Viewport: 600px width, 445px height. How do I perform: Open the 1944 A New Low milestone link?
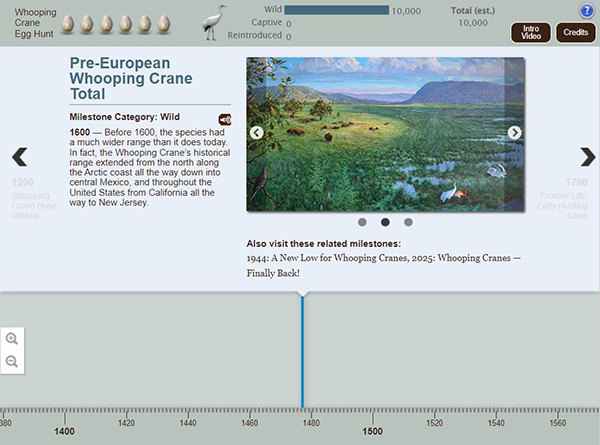tap(327, 258)
